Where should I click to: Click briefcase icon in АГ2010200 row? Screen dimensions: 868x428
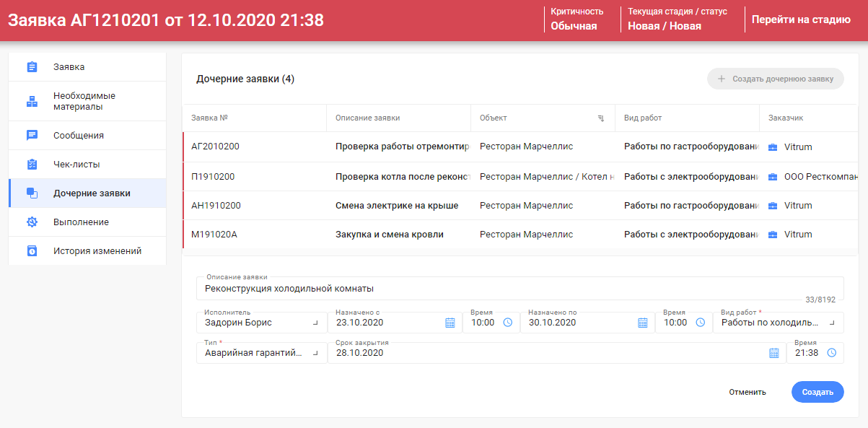[773, 147]
